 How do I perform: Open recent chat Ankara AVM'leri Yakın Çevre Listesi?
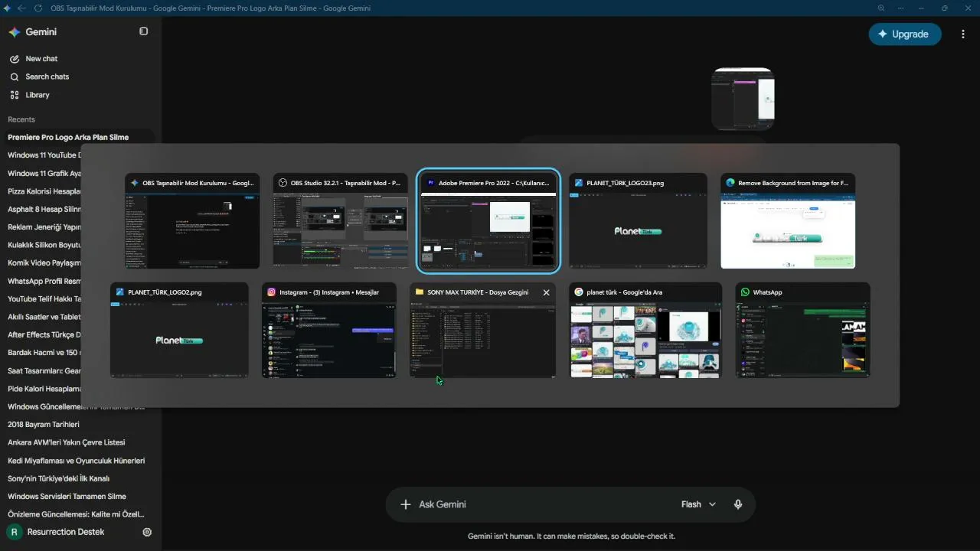coord(66,442)
